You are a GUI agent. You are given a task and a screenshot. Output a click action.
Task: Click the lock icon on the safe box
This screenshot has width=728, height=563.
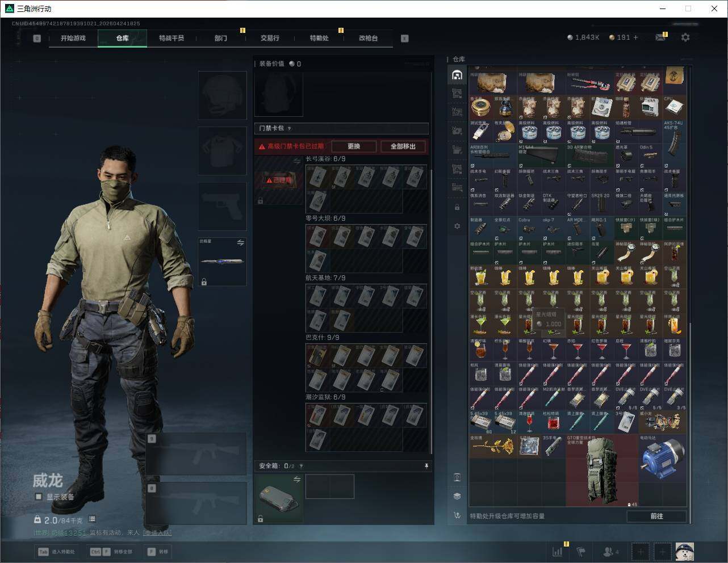pyautogui.click(x=260, y=519)
